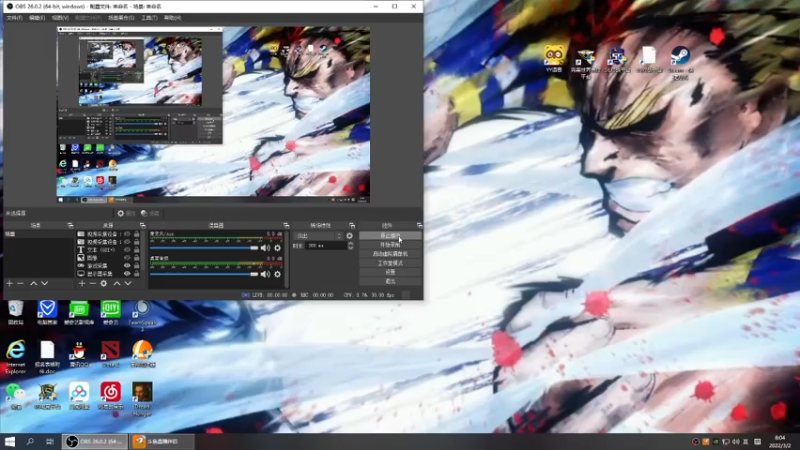
Task: Open the YY voice desktop shortcut
Action: pyautogui.click(x=554, y=59)
